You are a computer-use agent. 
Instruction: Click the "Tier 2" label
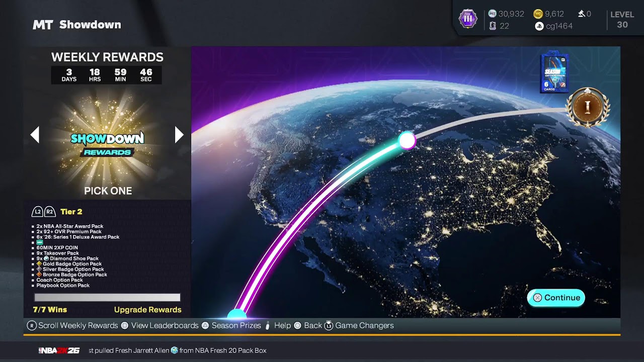(71, 212)
